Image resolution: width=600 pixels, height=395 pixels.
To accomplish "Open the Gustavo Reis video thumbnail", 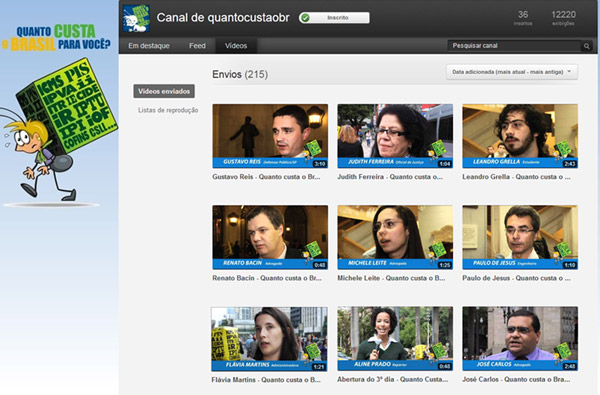I will [x=270, y=136].
